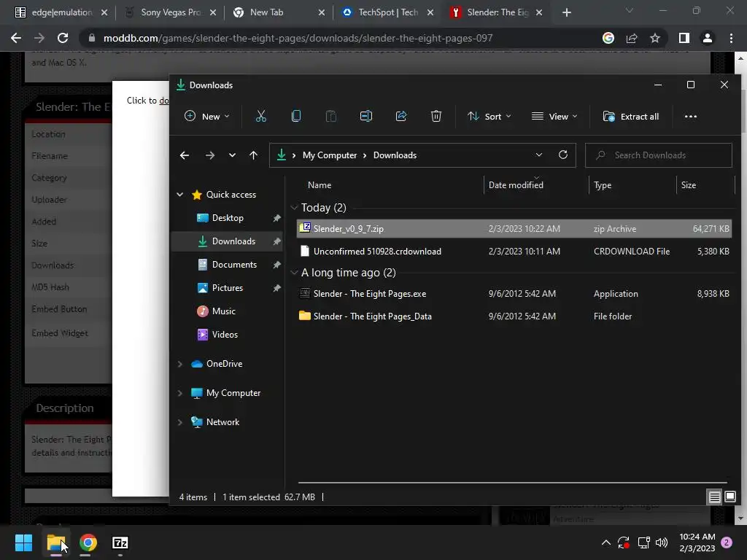
Task: Sort by the Date modified column header
Action: 516,184
